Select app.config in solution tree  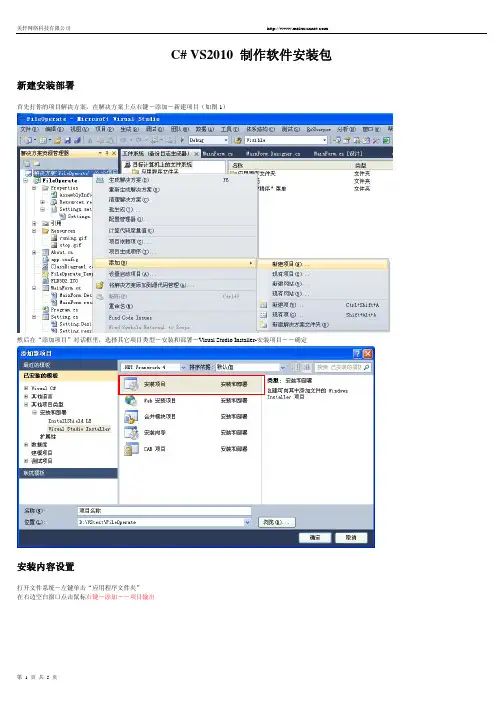pyautogui.click(x=64, y=259)
